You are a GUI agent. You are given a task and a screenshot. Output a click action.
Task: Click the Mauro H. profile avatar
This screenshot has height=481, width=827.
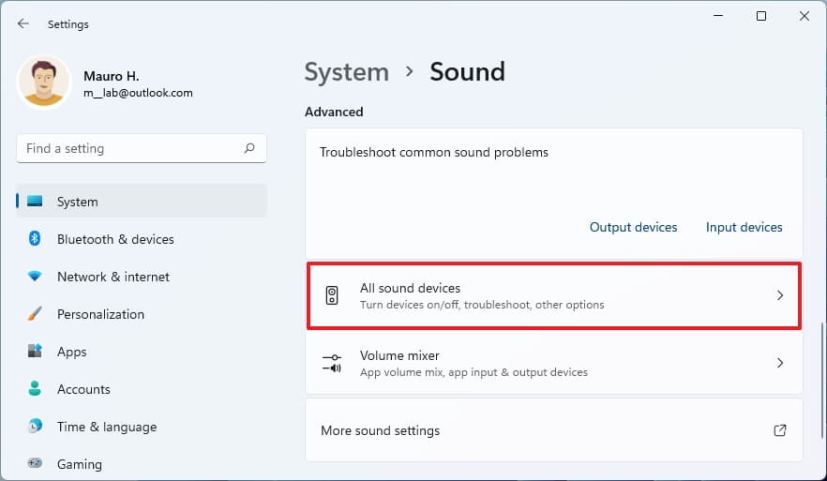pyautogui.click(x=44, y=82)
